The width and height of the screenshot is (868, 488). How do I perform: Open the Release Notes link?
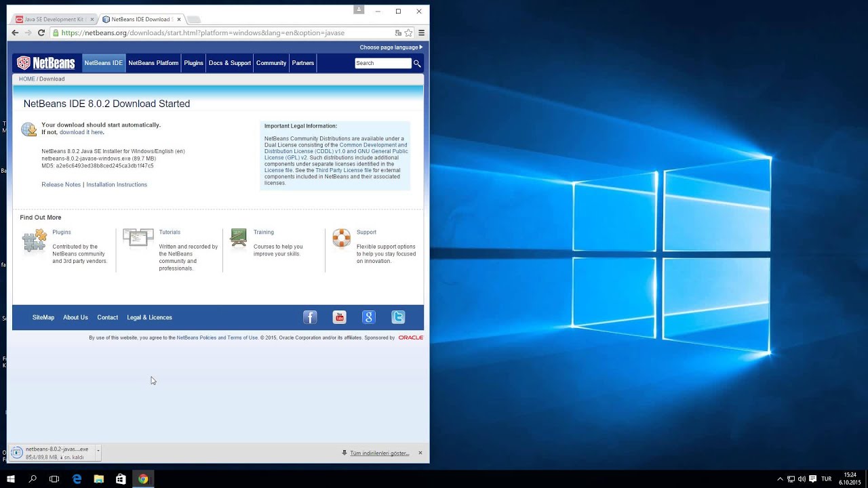coord(61,184)
